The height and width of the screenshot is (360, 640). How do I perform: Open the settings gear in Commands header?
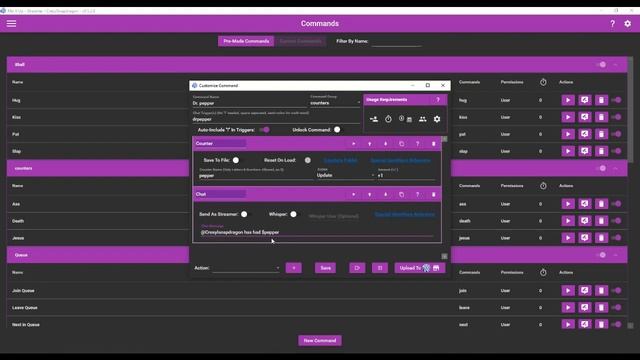[627, 24]
